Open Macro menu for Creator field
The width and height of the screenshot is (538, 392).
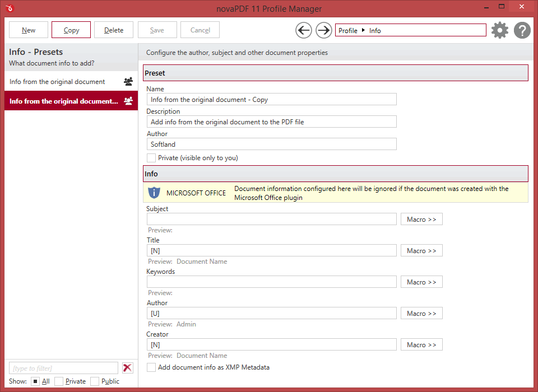coord(421,344)
